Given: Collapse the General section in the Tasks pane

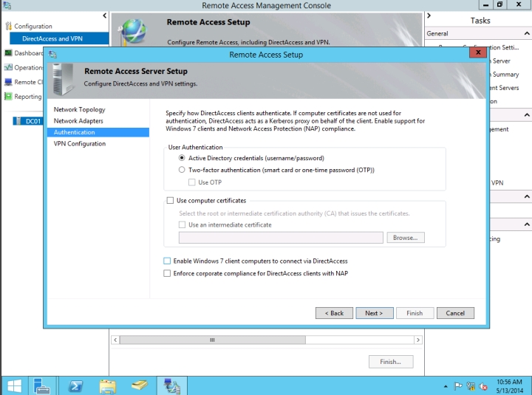Looking at the screenshot, I should (x=526, y=33).
